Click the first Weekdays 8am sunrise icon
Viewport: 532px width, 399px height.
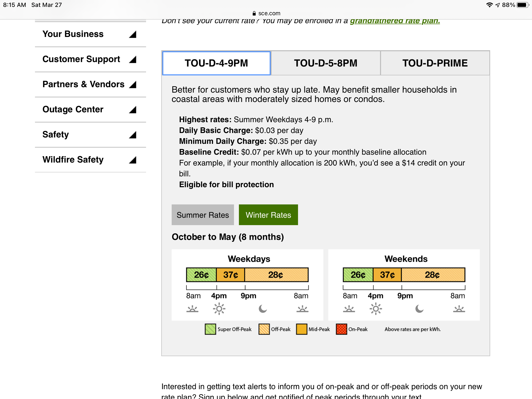pyautogui.click(x=192, y=309)
